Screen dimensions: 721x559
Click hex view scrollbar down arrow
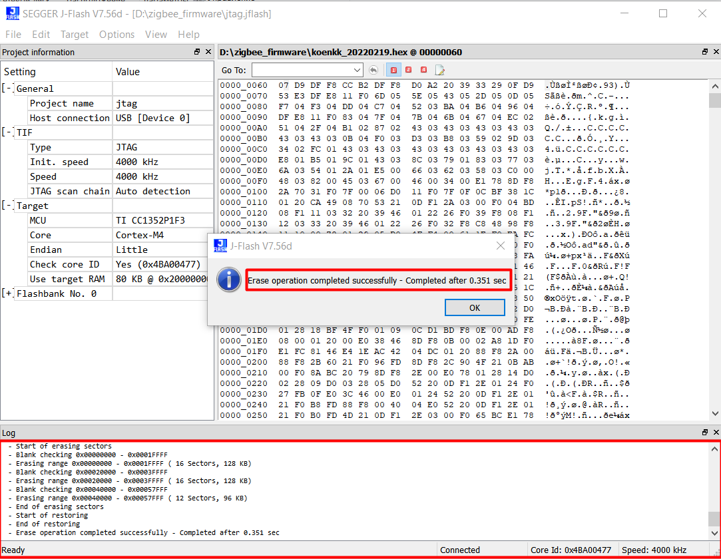coord(715,413)
